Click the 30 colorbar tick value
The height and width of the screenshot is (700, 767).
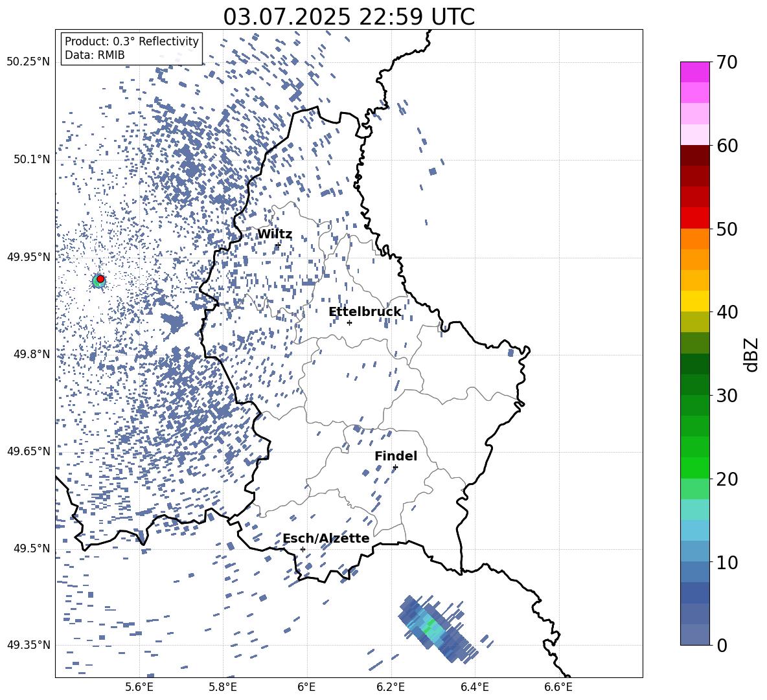click(x=727, y=395)
